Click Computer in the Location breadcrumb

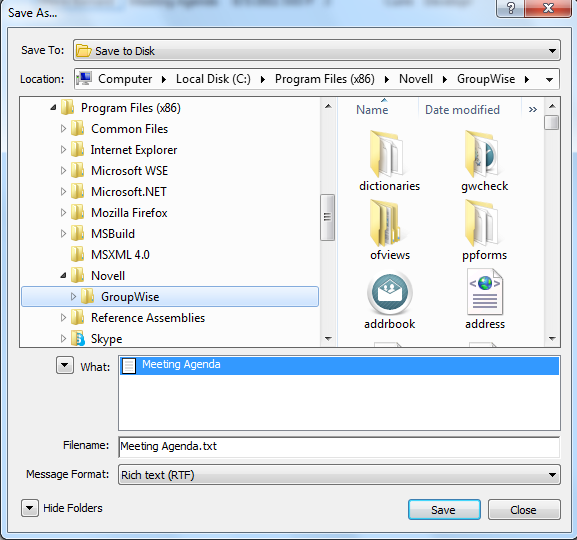pyautogui.click(x=125, y=79)
